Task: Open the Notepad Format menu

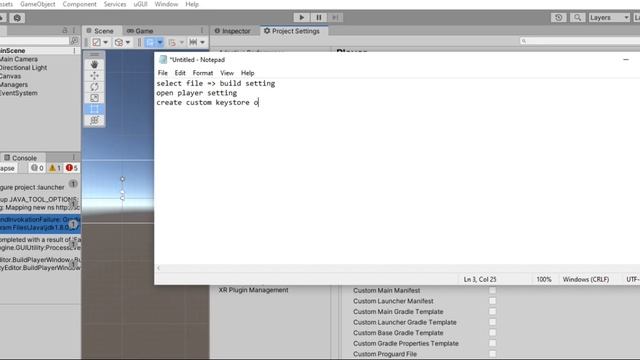Action: point(203,73)
